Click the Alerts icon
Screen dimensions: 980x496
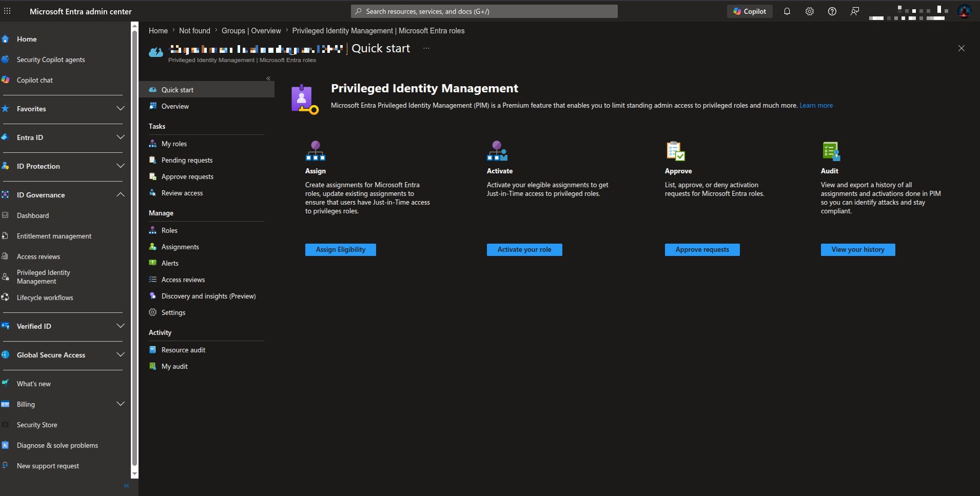(152, 263)
